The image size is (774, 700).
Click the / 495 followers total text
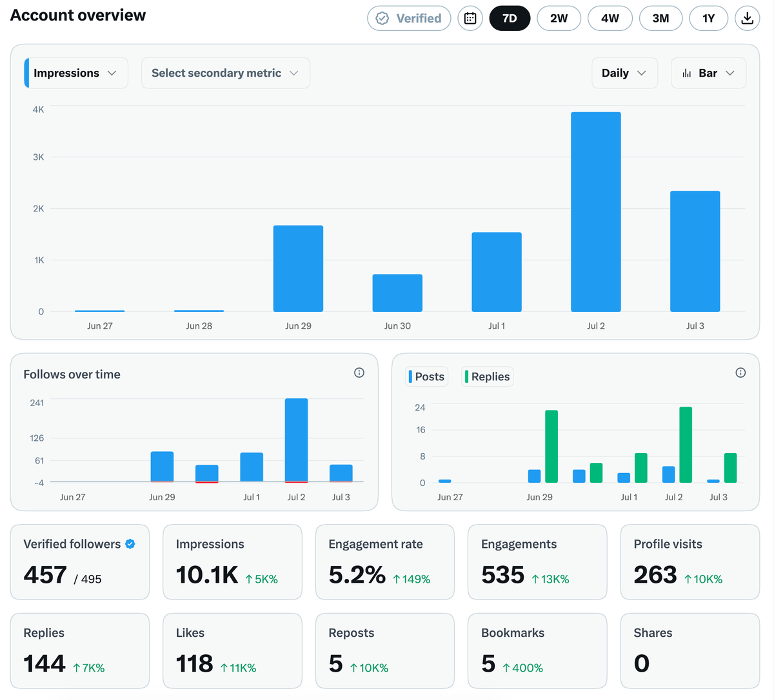88,579
